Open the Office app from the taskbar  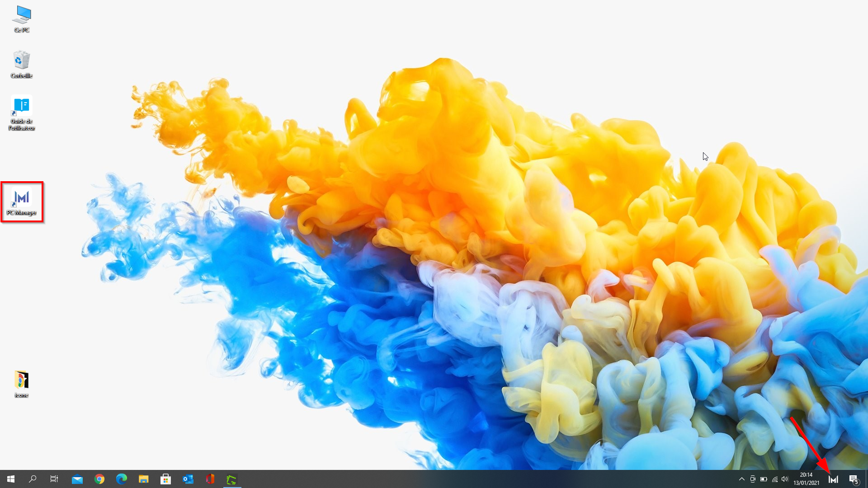(x=210, y=479)
